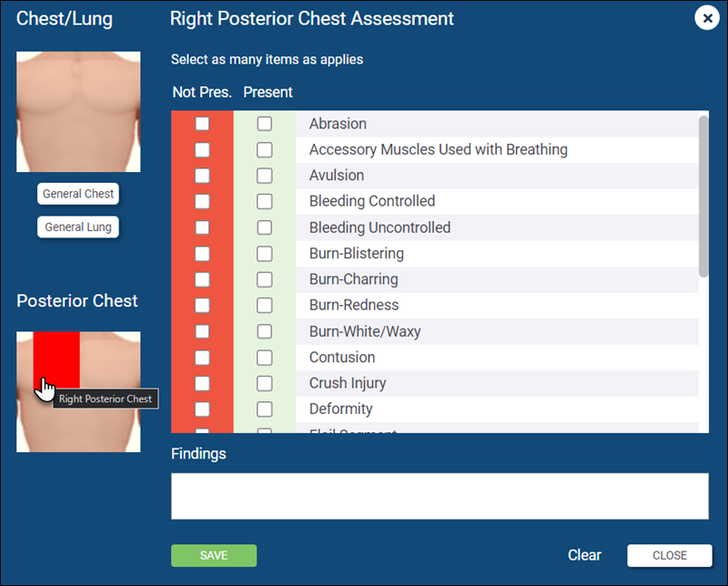728x586 pixels.
Task: Click the Clear link
Action: 584,555
